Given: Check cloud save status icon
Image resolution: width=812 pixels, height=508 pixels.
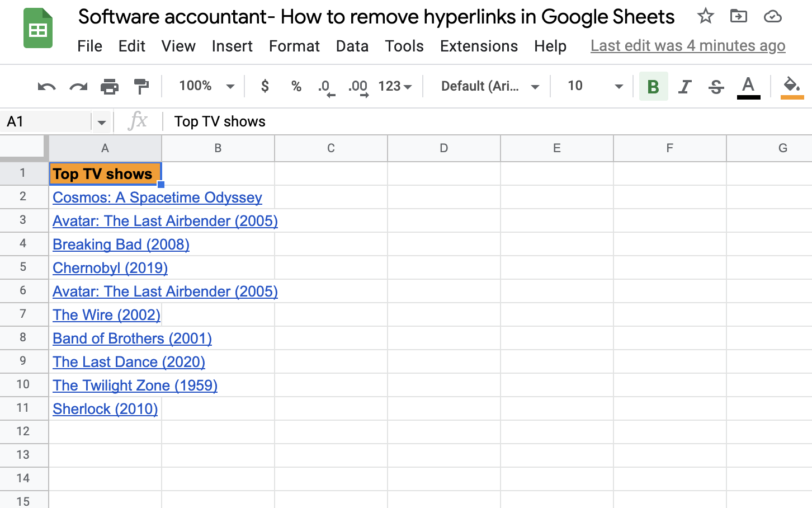Looking at the screenshot, I should pos(772,16).
